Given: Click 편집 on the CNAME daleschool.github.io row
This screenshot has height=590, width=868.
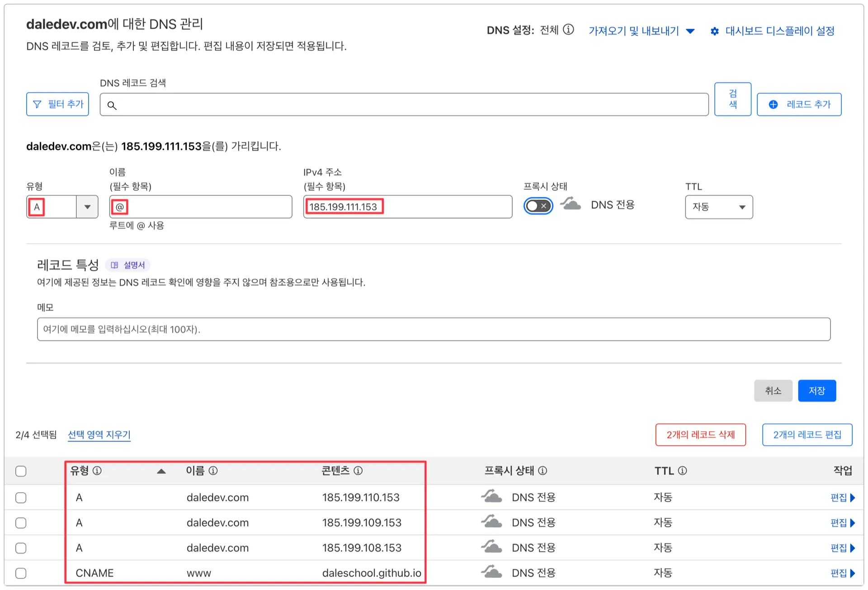Looking at the screenshot, I should (x=842, y=572).
